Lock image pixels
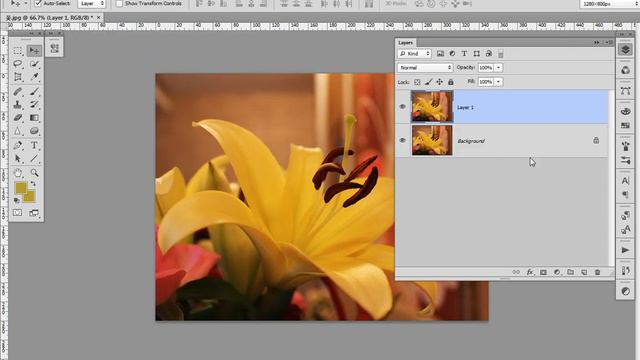 (429, 82)
